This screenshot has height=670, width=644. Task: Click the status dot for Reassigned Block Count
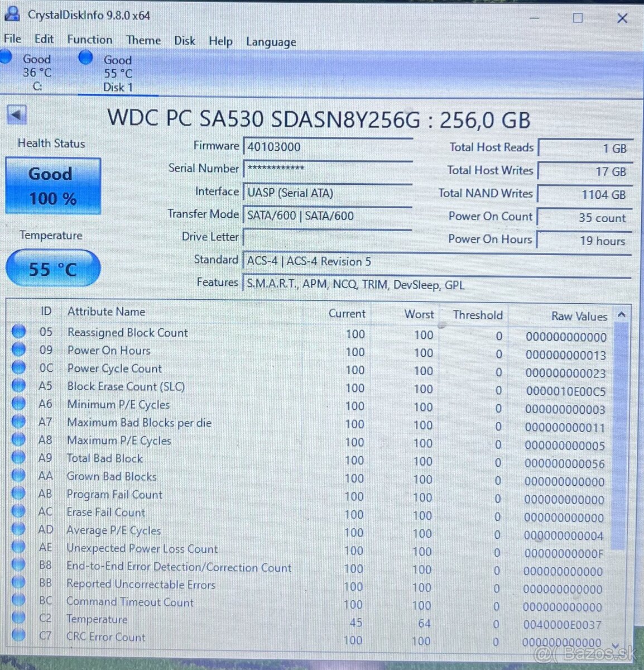tap(19, 331)
